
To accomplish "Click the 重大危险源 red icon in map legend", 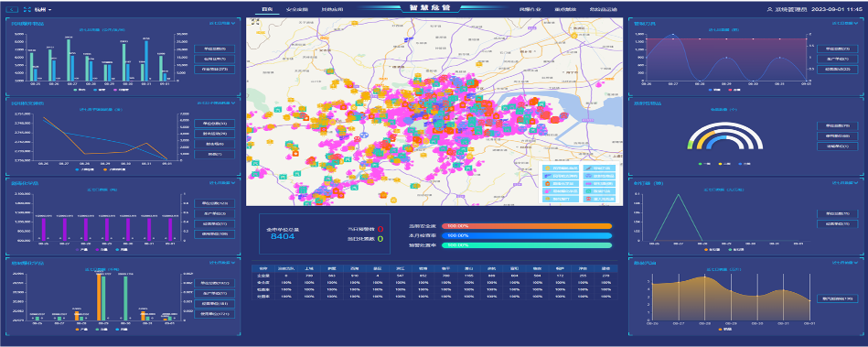I will pyautogui.click(x=587, y=198).
